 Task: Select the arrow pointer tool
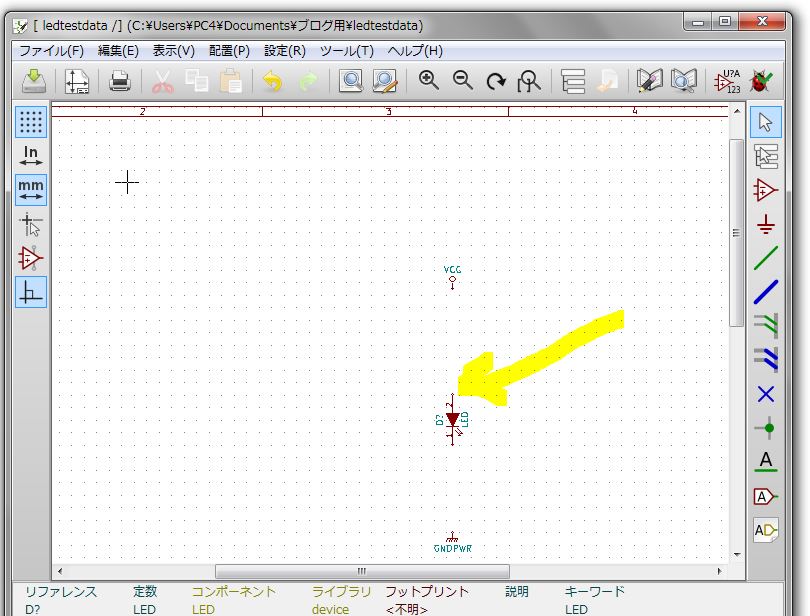(x=766, y=122)
